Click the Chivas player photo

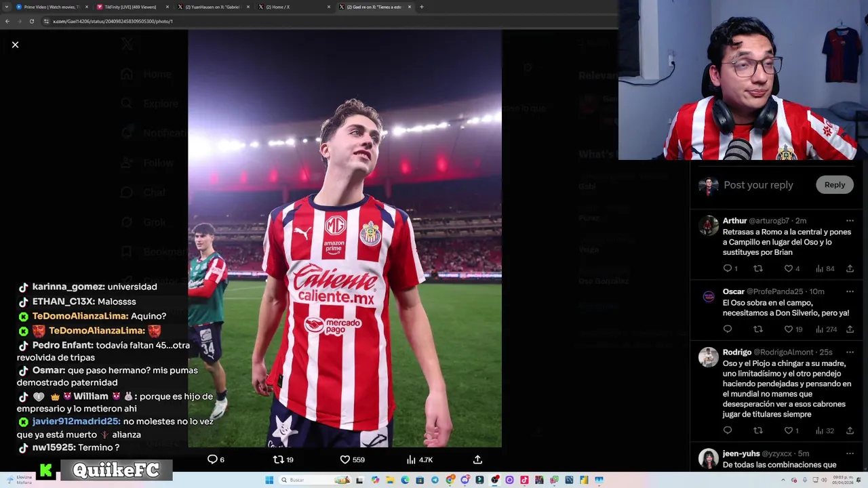[344, 239]
